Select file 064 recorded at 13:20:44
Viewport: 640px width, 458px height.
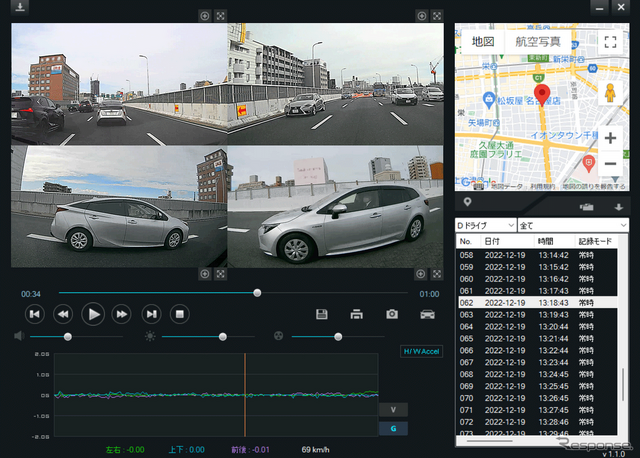[x=536, y=327]
